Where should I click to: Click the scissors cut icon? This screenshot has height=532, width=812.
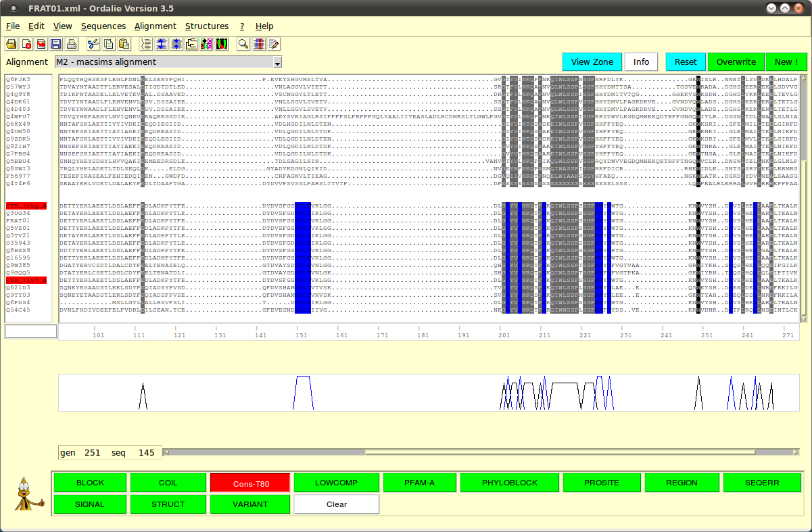[x=93, y=44]
